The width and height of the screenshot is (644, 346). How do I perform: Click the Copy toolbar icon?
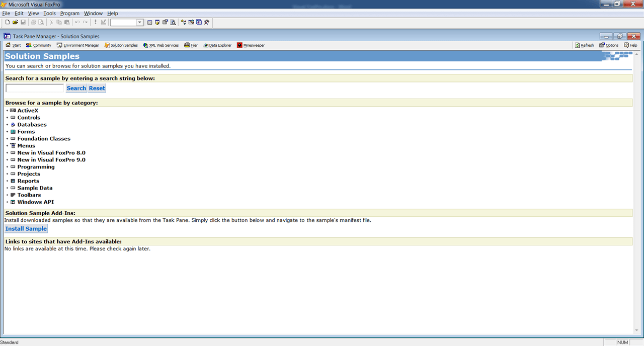(x=59, y=22)
